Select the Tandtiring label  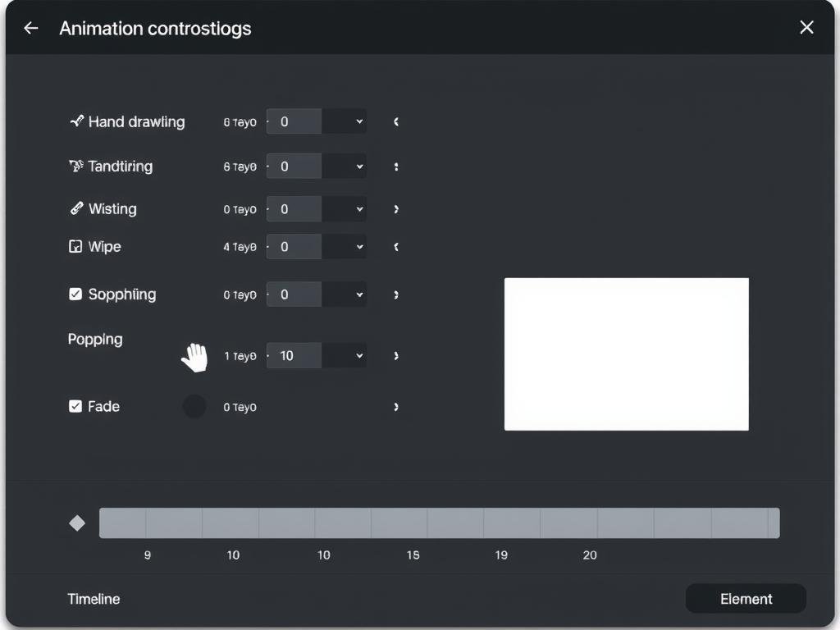click(x=121, y=166)
